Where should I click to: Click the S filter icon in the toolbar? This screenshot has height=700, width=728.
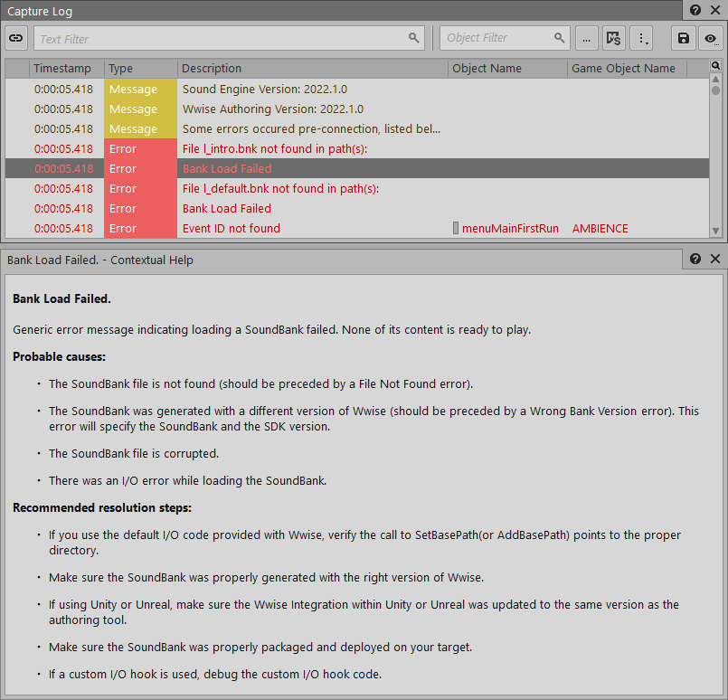(x=614, y=38)
